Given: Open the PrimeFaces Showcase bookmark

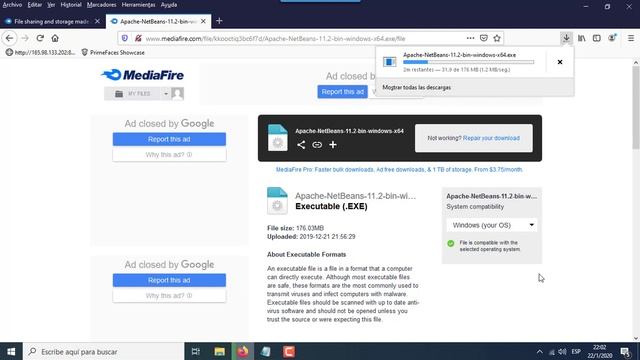Looking at the screenshot, I should pyautogui.click(x=113, y=52).
